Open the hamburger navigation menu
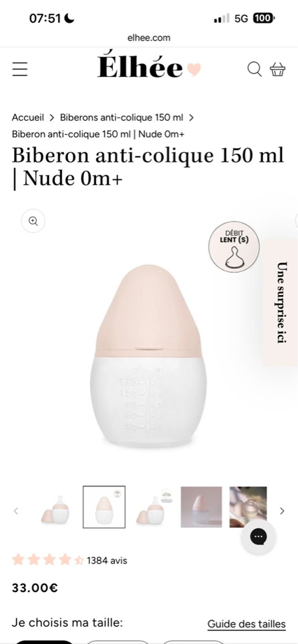This screenshot has height=644, width=298. tap(20, 69)
